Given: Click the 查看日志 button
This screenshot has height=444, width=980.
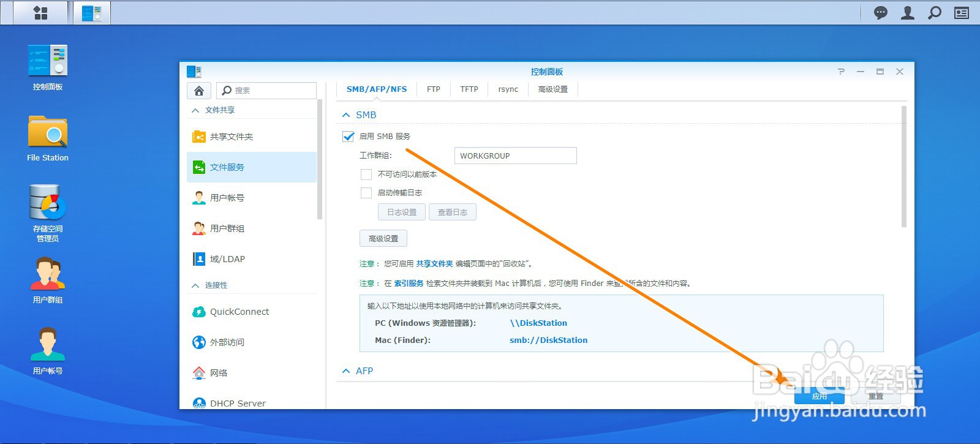Looking at the screenshot, I should click(453, 213).
